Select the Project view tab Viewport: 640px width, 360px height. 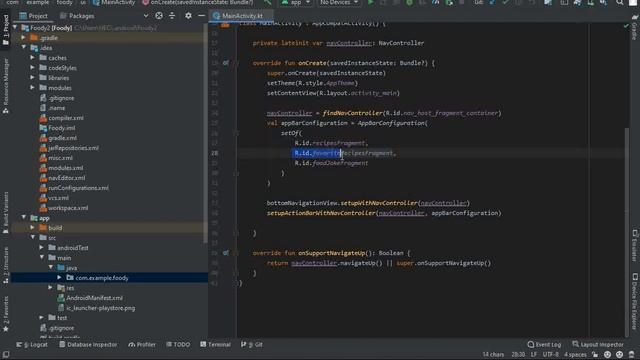coord(33,16)
